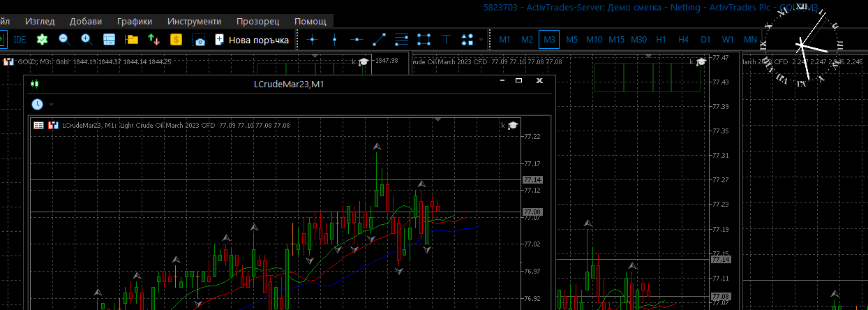
Task: Select the rectangle shape drawing tool
Action: click(424, 40)
